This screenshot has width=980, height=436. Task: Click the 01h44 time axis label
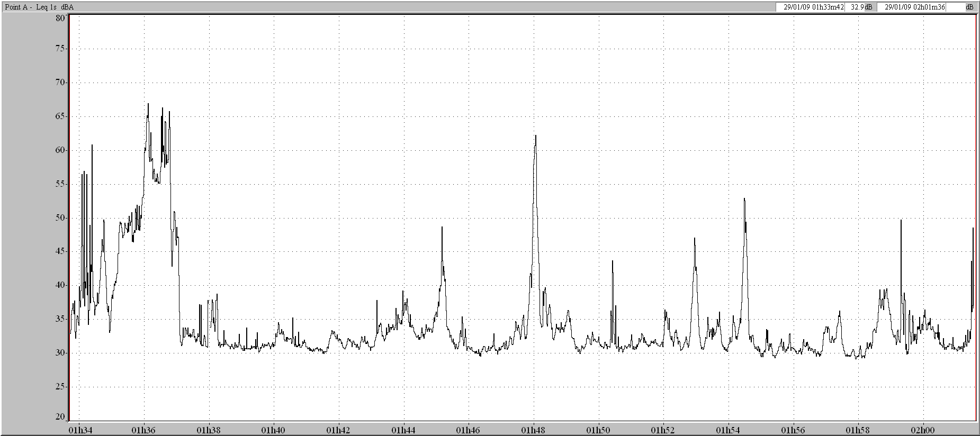403,429
